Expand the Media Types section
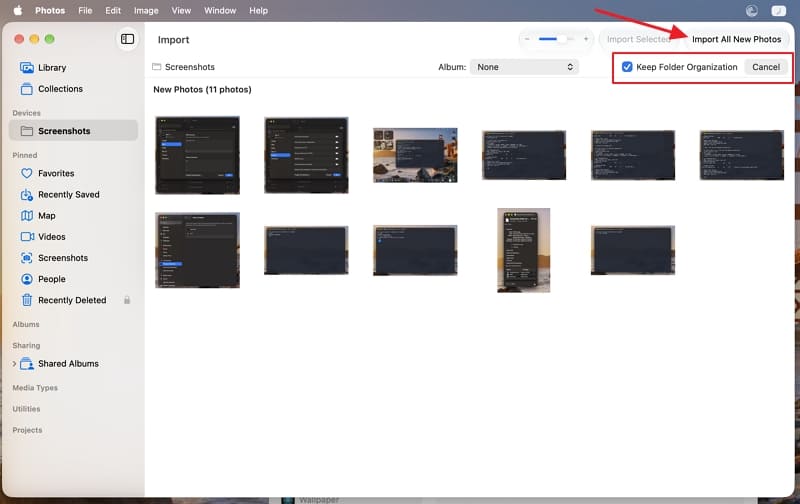800x504 pixels. pyautogui.click(x=35, y=388)
